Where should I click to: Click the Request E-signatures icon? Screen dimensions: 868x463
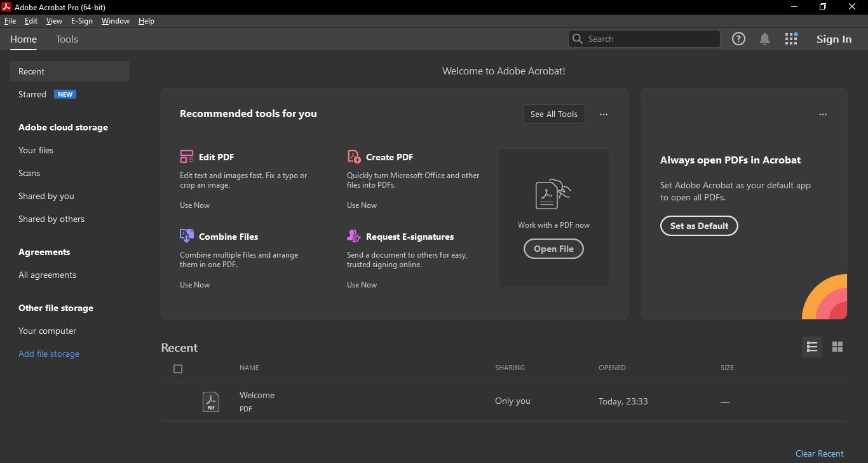pos(354,236)
